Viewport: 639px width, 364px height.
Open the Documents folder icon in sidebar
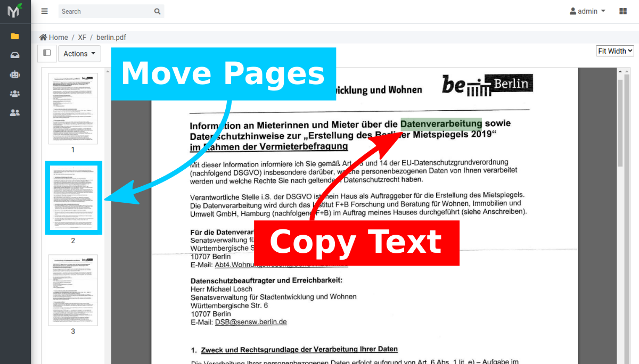click(x=15, y=36)
